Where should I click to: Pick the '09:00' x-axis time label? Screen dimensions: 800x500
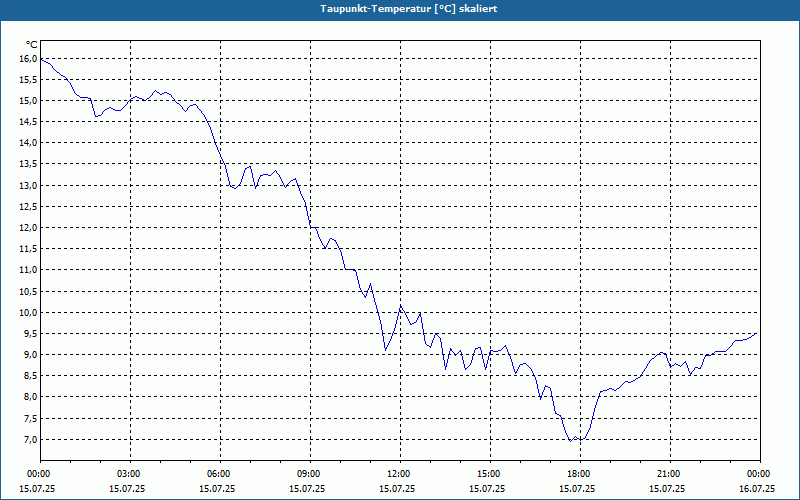310,474
